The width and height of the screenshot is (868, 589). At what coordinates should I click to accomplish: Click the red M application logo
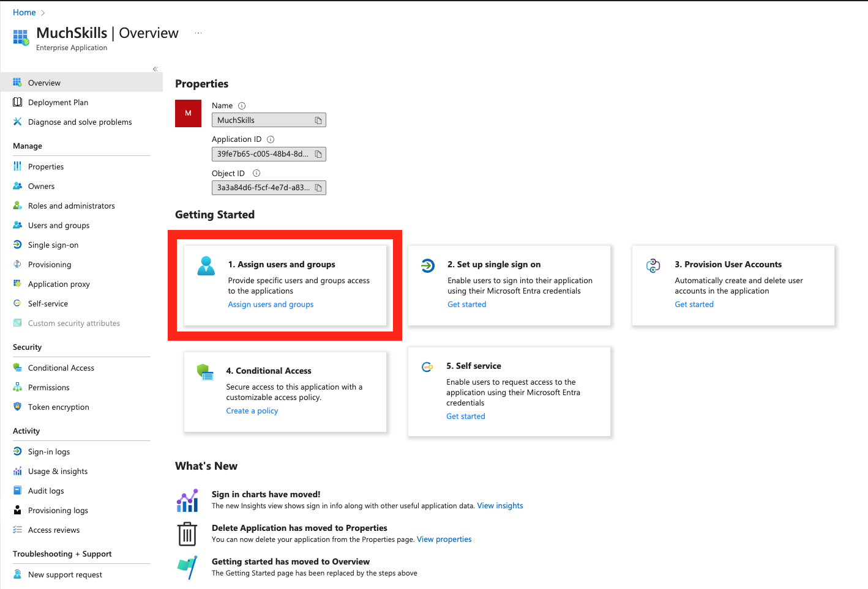coord(188,113)
